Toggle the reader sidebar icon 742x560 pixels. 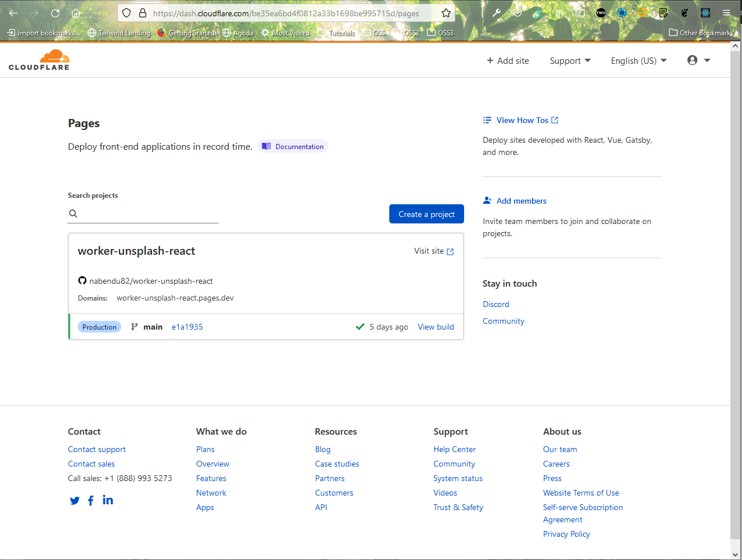pos(580,13)
